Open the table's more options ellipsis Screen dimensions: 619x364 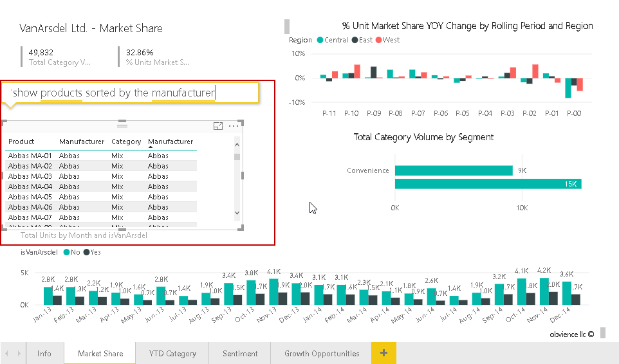click(233, 126)
